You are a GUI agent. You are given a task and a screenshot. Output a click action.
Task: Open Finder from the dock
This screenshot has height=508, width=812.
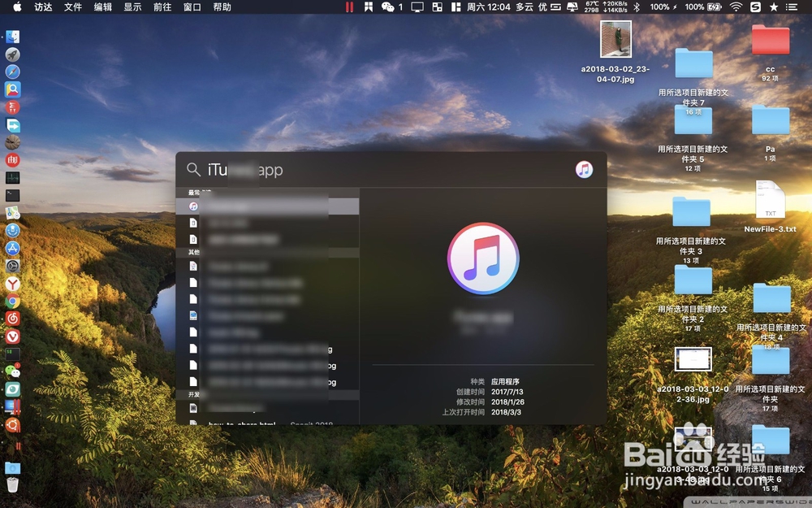tap(12, 37)
